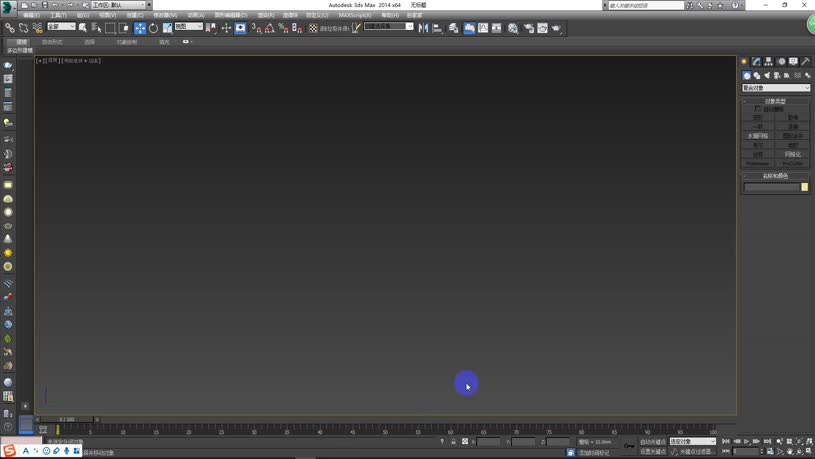
Task: Select Cameras category in Create panel
Action: (777, 75)
